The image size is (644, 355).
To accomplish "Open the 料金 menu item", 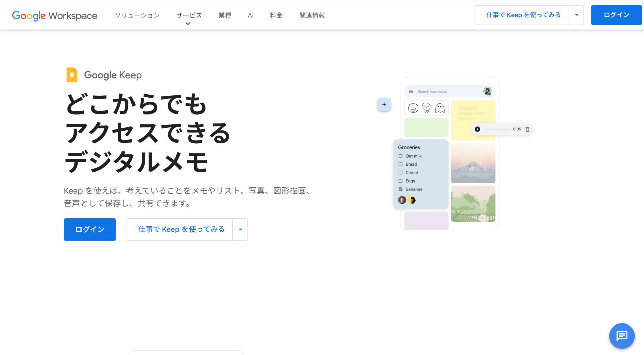I will 276,15.
